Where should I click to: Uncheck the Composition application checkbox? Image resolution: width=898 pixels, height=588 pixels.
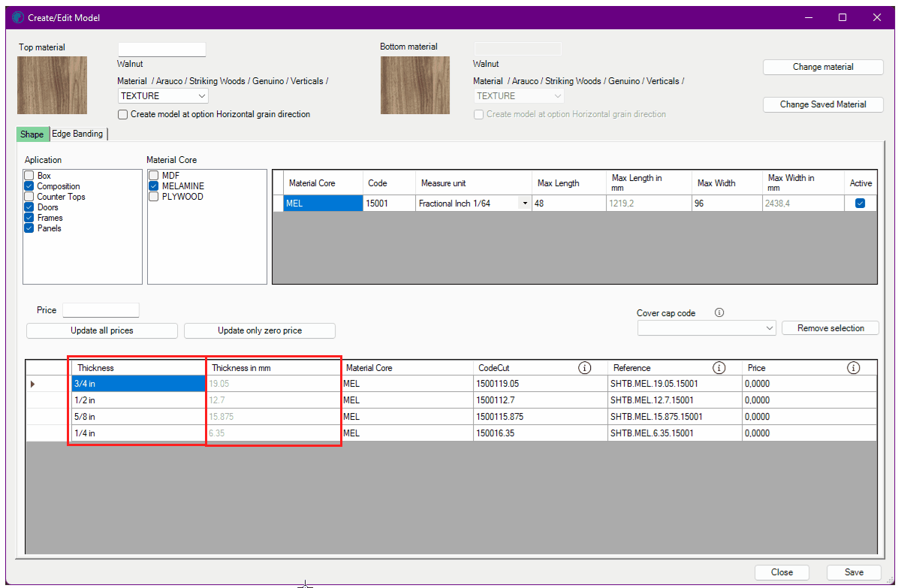29,186
